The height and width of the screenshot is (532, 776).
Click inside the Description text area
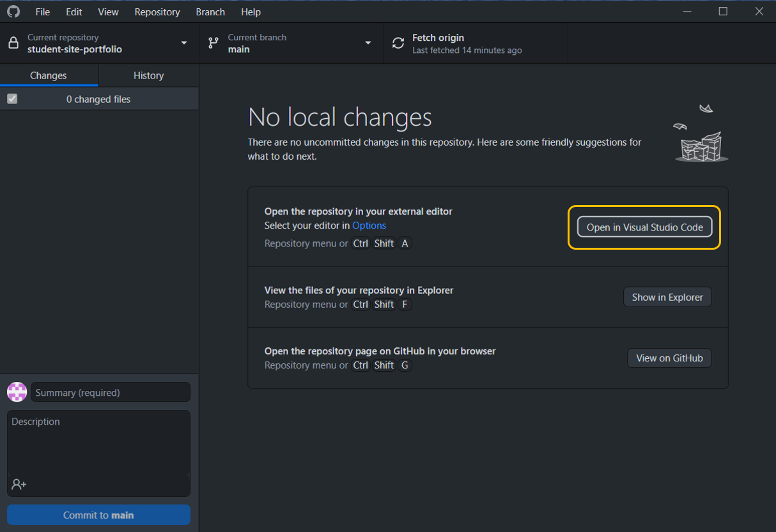(x=99, y=447)
